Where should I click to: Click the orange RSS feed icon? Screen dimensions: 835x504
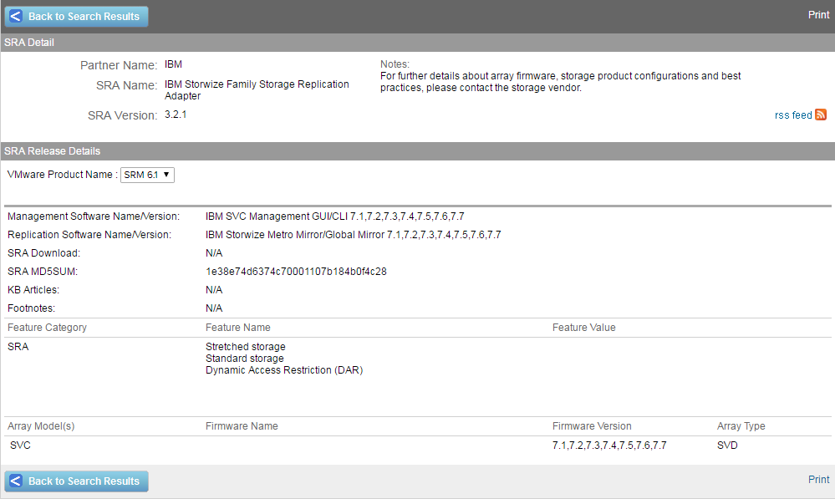click(821, 115)
